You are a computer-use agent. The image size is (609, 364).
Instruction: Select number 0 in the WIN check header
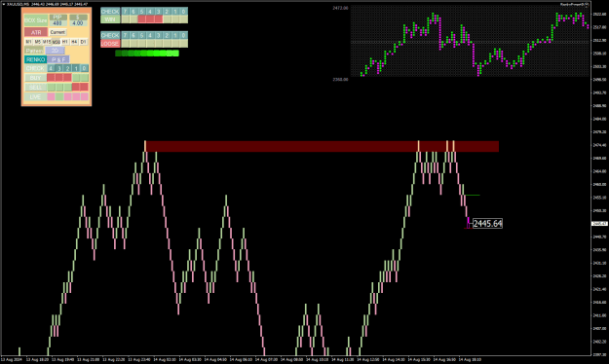click(x=184, y=12)
